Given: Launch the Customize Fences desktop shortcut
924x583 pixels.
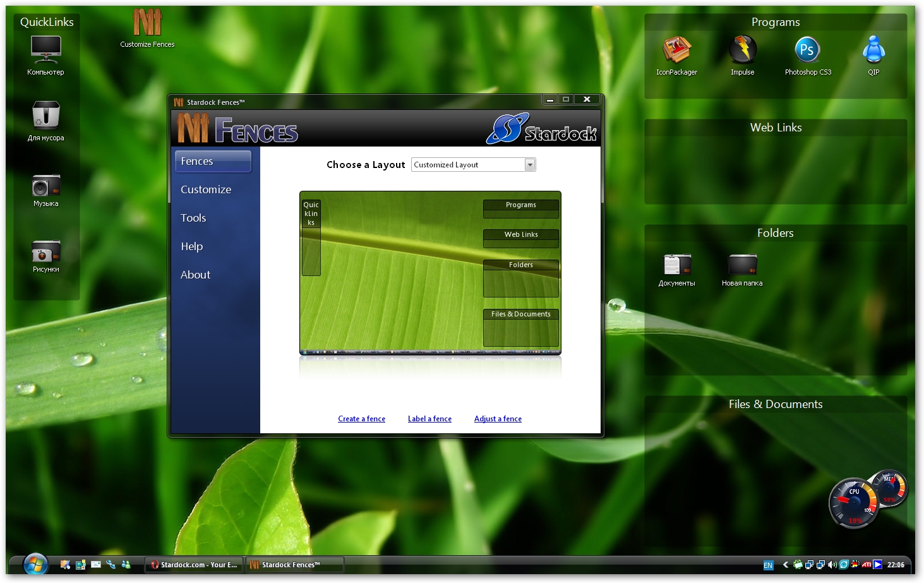Looking at the screenshot, I should pos(147,28).
